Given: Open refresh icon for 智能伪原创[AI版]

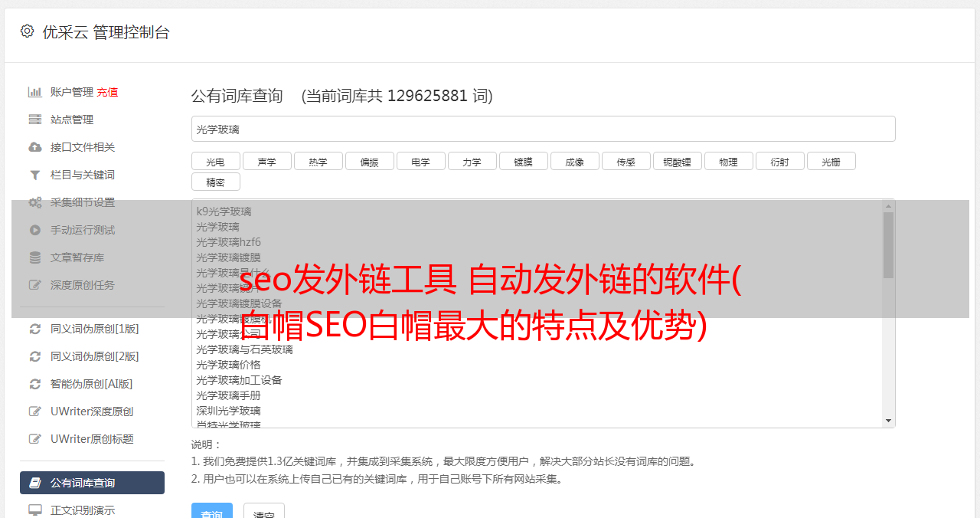Looking at the screenshot, I should [x=34, y=384].
